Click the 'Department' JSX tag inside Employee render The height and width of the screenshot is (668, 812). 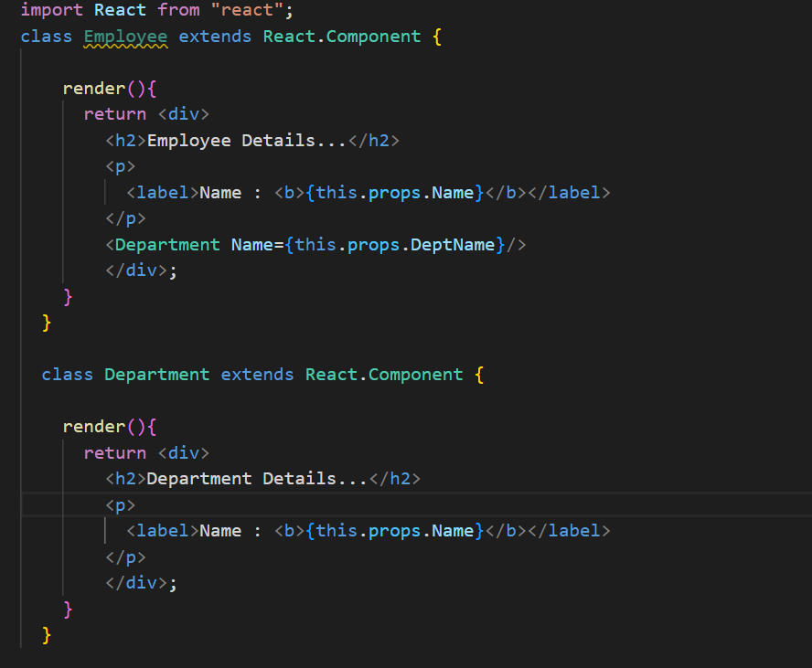coord(167,245)
